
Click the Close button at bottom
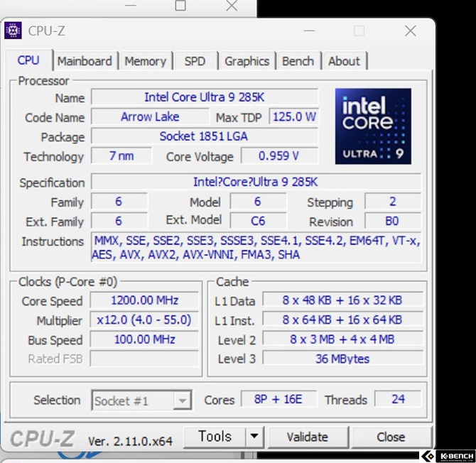click(x=391, y=437)
